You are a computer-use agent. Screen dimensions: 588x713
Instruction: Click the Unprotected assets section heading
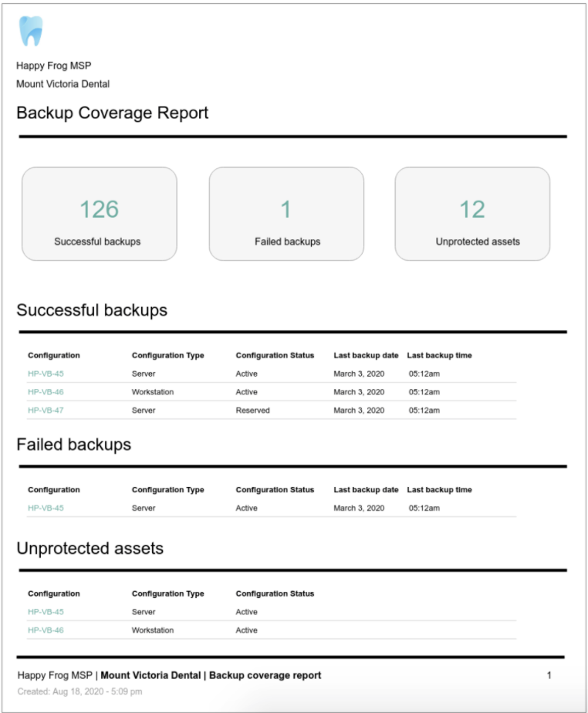tap(90, 549)
